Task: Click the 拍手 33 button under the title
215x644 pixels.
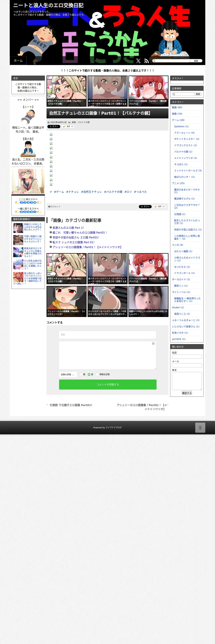Action: [68, 127]
